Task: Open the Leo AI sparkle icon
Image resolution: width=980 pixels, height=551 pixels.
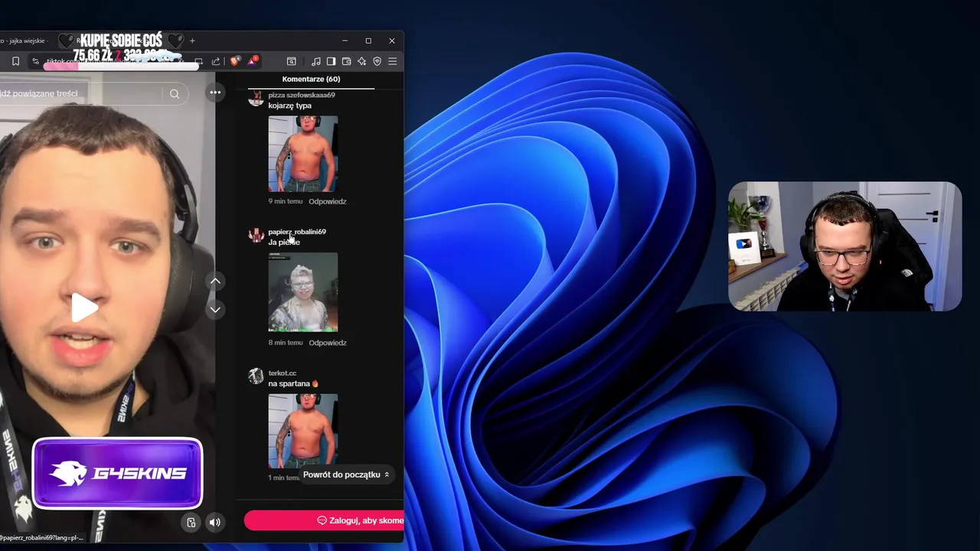Action: [x=361, y=61]
